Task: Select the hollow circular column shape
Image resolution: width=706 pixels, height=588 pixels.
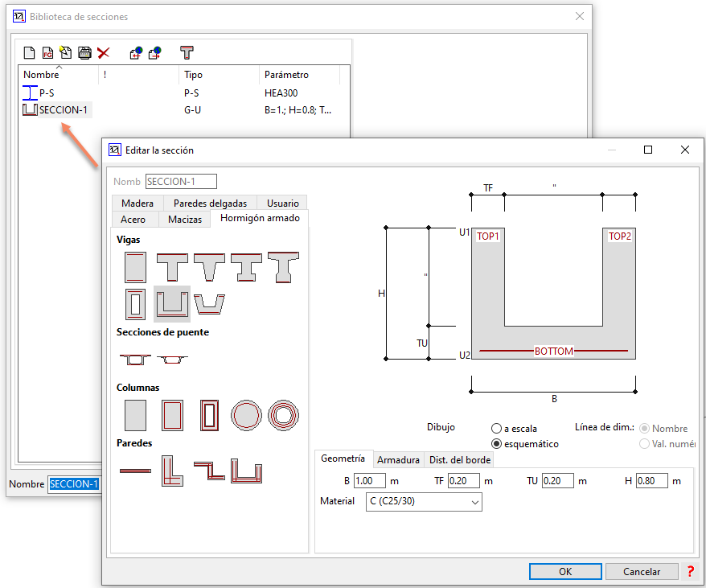Action: (283, 415)
